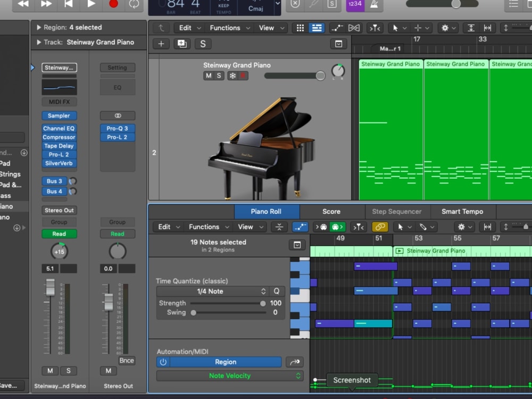Viewport: 532px width, 399px height.
Task: Switch to the Smart Tempo tab
Action: click(x=462, y=211)
